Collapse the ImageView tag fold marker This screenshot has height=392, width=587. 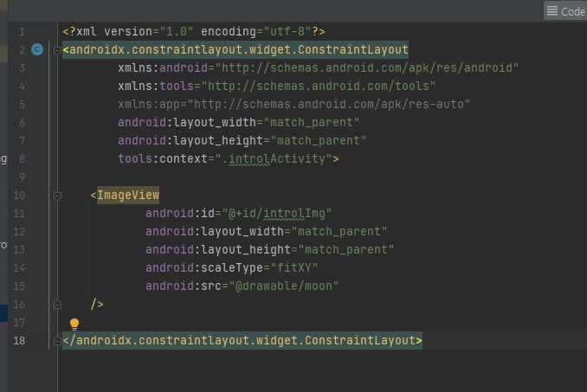click(57, 196)
